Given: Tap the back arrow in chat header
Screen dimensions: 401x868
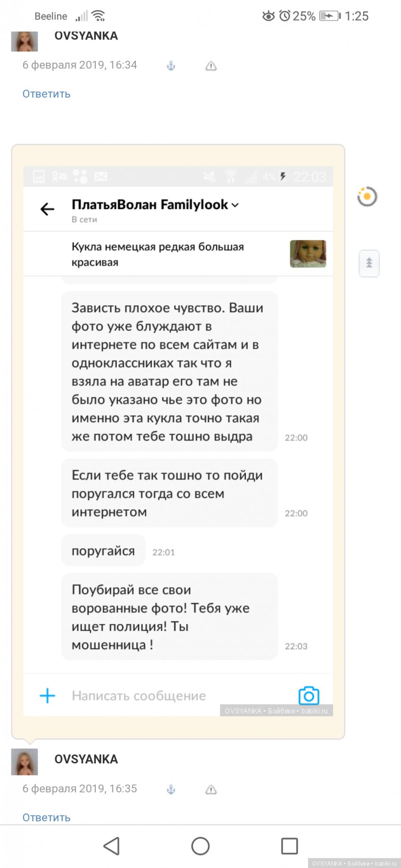Looking at the screenshot, I should (47, 209).
